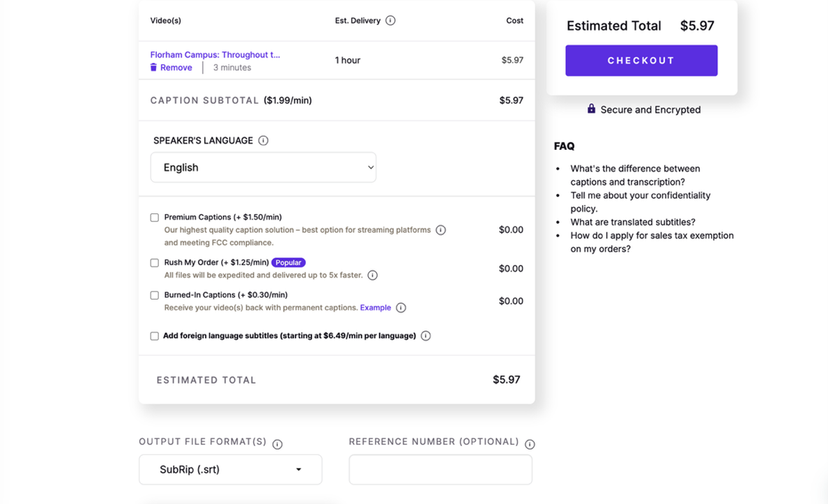Open the Est. Delivery info tooltip icon
This screenshot has height=504, width=828.
click(390, 20)
